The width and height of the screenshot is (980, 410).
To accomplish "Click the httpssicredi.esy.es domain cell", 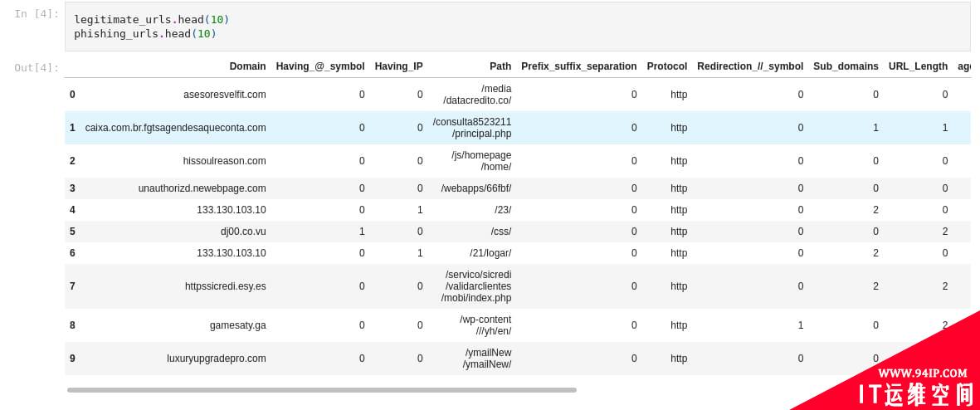I will 225,286.
